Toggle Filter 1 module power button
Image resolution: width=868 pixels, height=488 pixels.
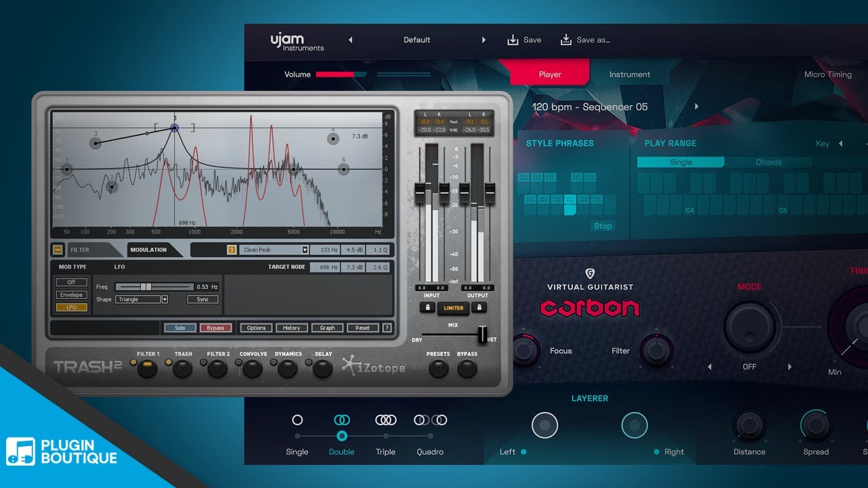pyautogui.click(x=134, y=362)
